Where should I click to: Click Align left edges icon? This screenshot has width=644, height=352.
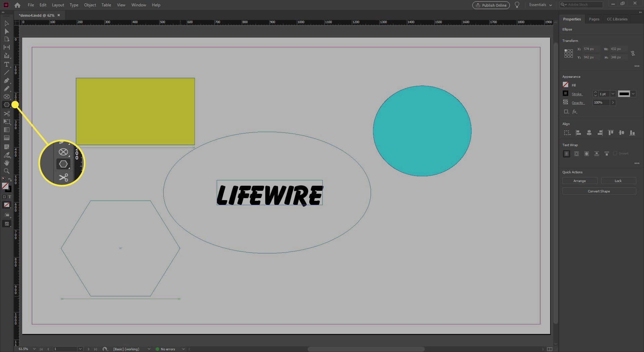(578, 133)
